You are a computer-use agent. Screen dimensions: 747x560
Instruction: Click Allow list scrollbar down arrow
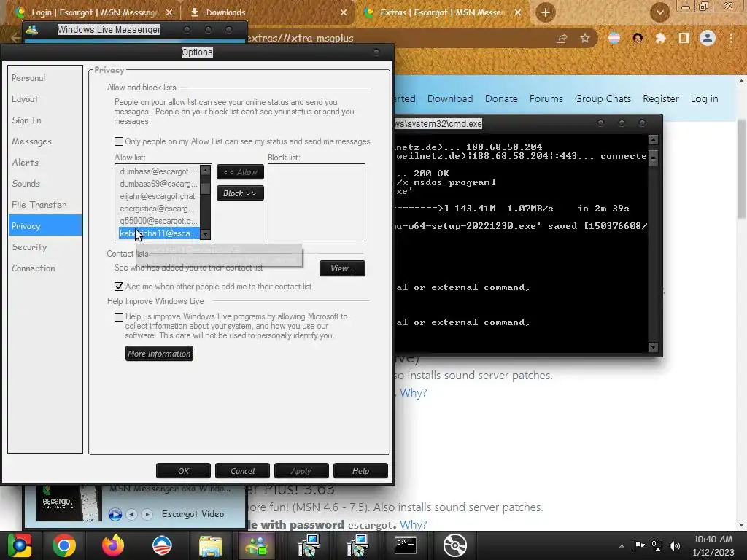[x=205, y=234]
